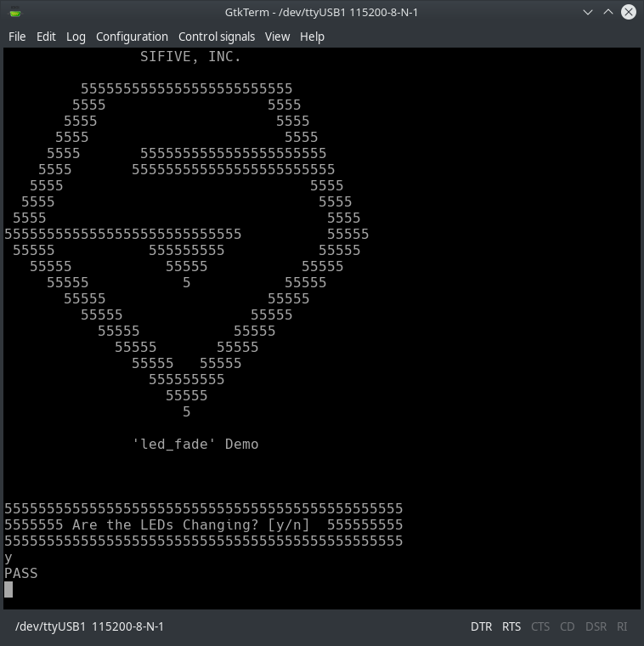The width and height of the screenshot is (644, 646).
Task: Click the PASS line in terminal output
Action: [21, 574]
